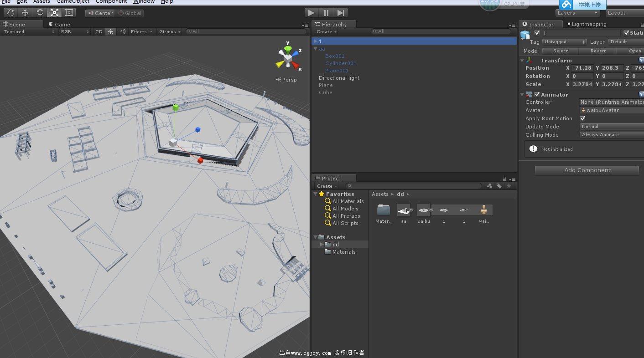
Task: Select the aa model asset thumbnail
Action: (x=404, y=210)
